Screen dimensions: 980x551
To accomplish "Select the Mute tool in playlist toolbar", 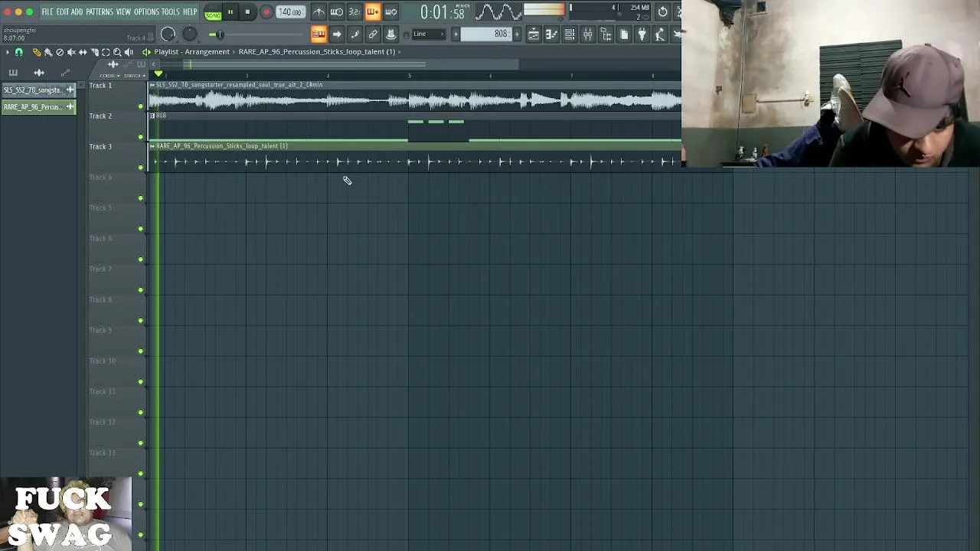I will [71, 52].
